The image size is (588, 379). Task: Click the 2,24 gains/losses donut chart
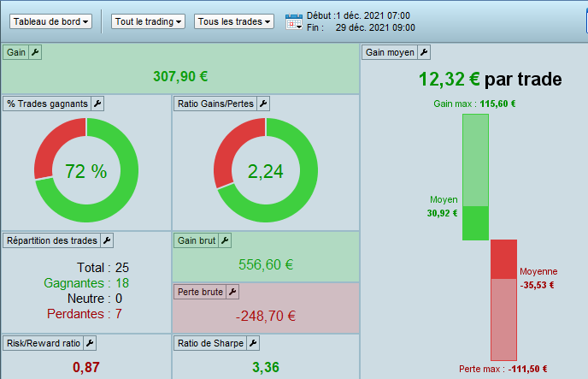click(266, 170)
